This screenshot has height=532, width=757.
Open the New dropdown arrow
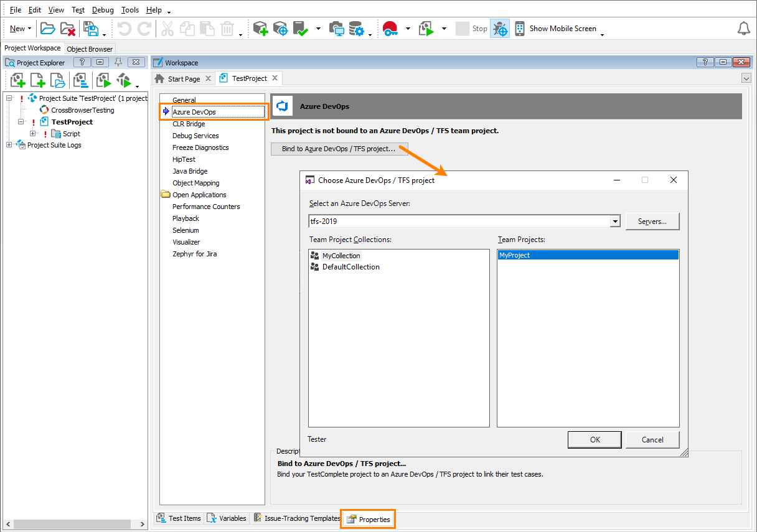pyautogui.click(x=29, y=29)
